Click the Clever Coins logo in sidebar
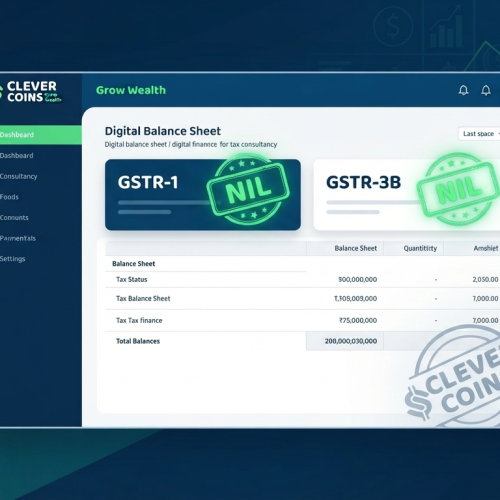The image size is (500, 500). [31, 92]
